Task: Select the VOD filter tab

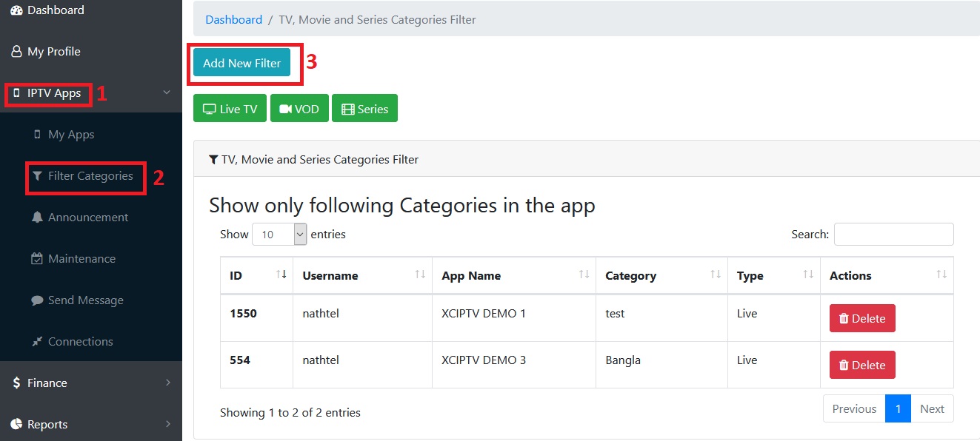Action: (x=299, y=108)
